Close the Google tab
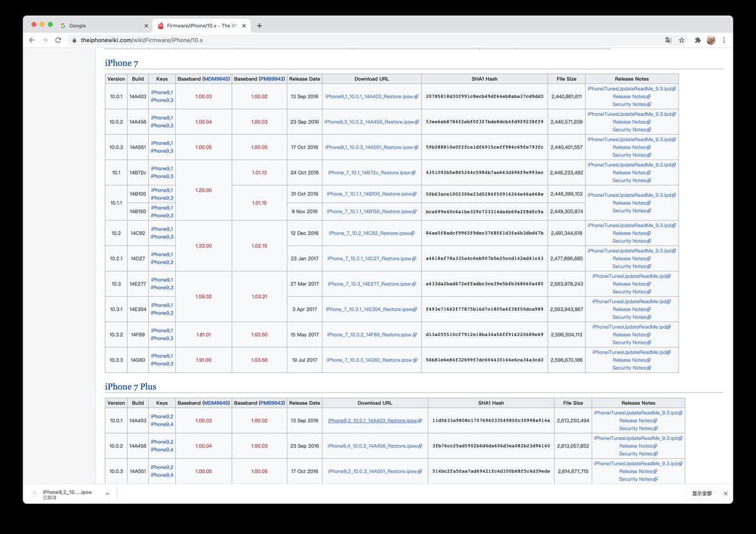756x534 pixels. 146,26
